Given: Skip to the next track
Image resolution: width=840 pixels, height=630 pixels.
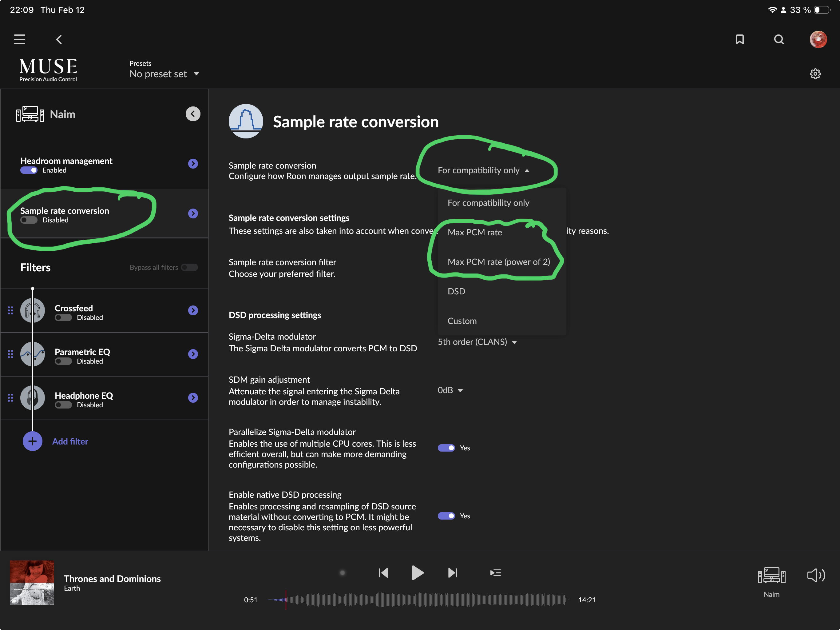Looking at the screenshot, I should click(453, 572).
